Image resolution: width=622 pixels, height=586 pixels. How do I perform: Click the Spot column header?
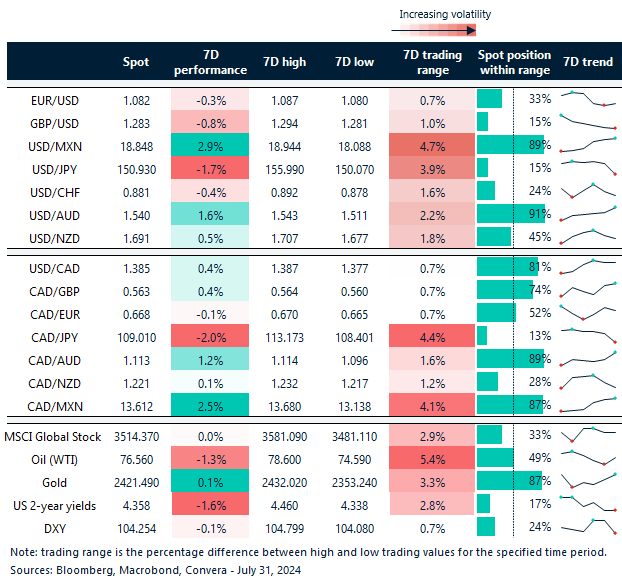tap(136, 62)
